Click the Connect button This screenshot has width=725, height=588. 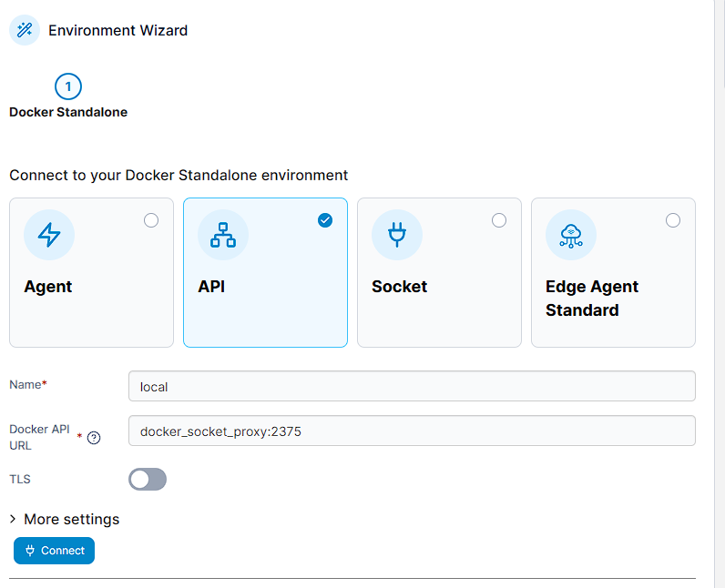tap(54, 551)
